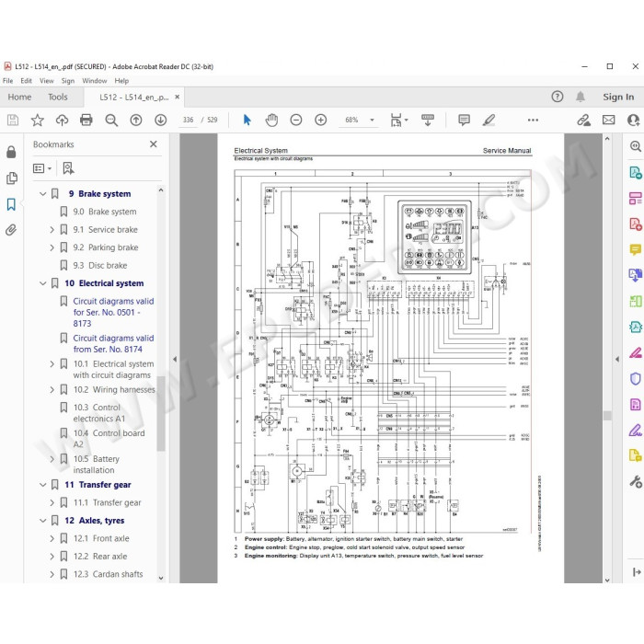Image resolution: width=644 pixels, height=644 pixels.
Task: Click document scrollbar down arrow
Action: pos(607,580)
